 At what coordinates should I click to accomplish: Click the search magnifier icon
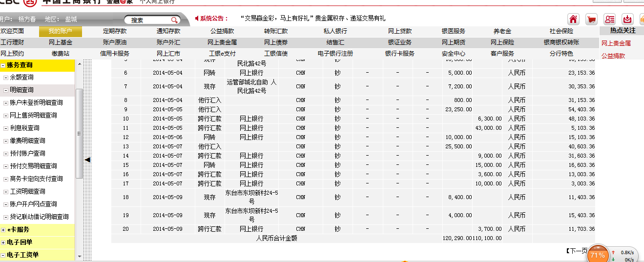(174, 20)
